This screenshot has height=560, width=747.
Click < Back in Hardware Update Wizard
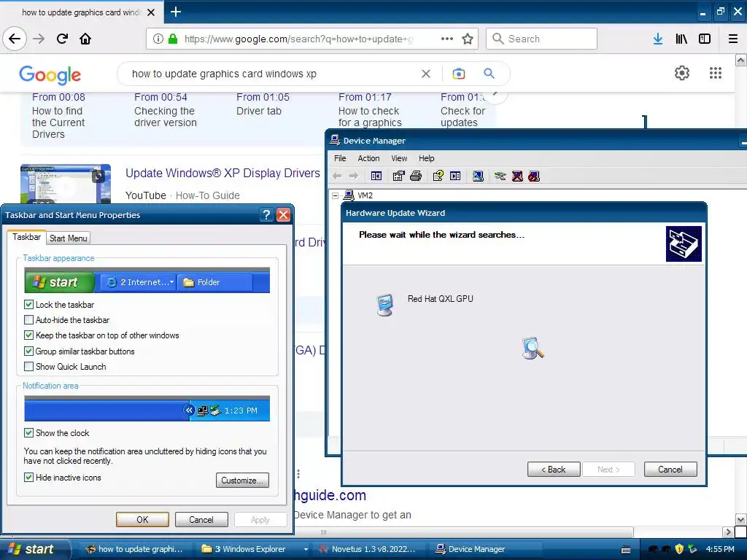pos(554,470)
